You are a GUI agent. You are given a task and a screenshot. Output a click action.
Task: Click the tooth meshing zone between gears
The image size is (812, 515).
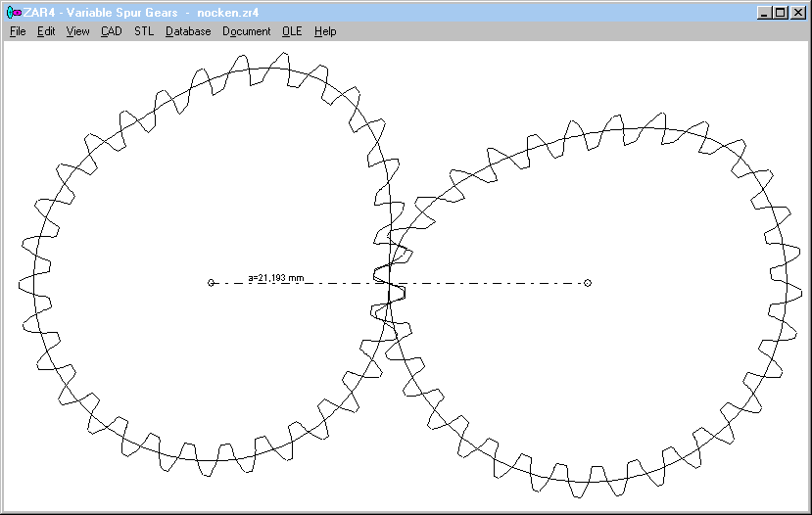click(x=389, y=283)
